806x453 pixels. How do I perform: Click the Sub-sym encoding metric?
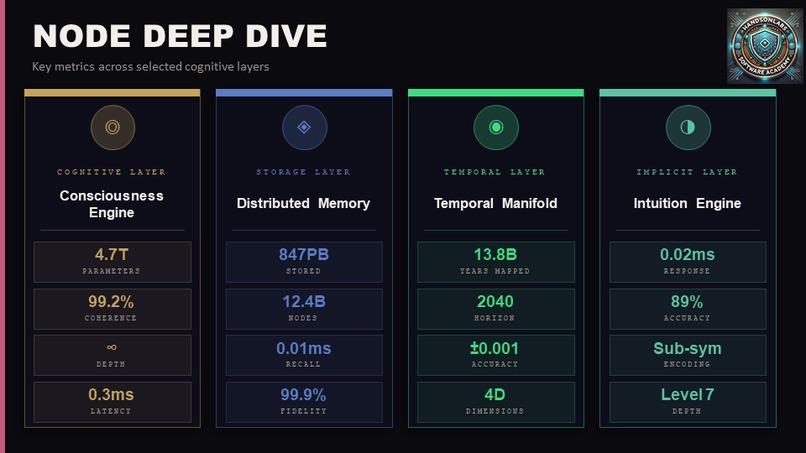(688, 355)
